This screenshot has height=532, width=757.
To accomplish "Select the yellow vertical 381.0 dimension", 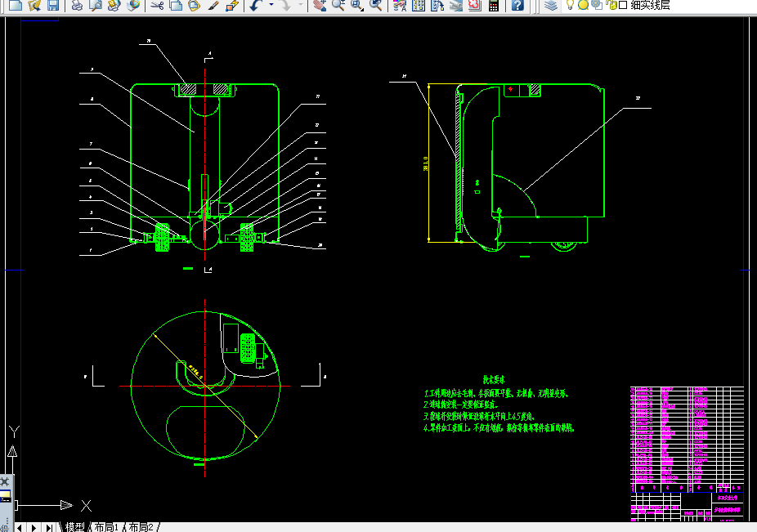I will click(427, 163).
